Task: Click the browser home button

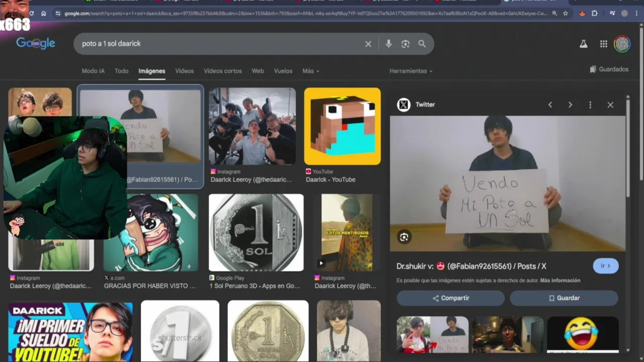Action: (44, 14)
